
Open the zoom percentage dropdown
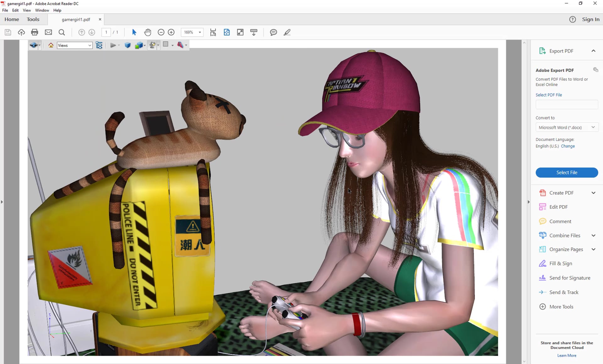[199, 32]
